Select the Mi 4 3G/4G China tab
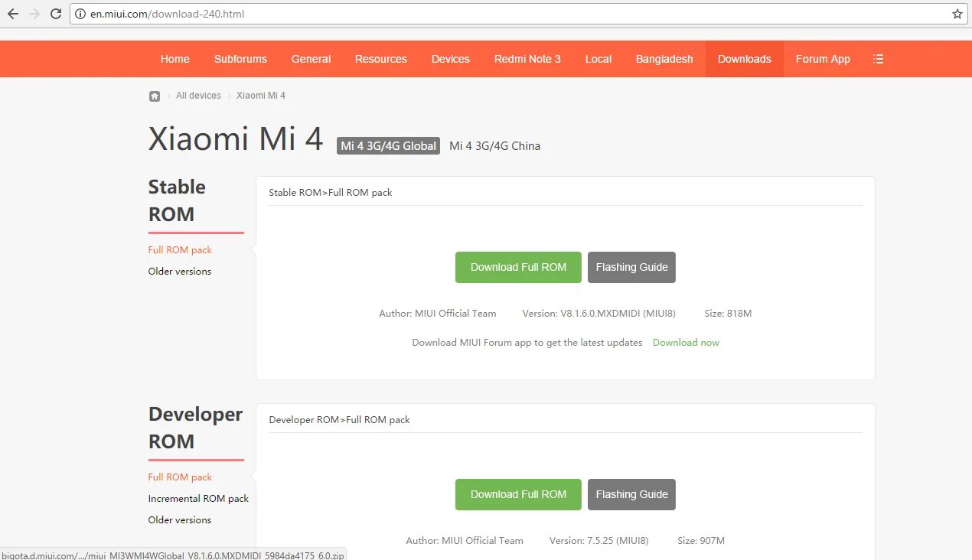The image size is (972, 560). 494,146
